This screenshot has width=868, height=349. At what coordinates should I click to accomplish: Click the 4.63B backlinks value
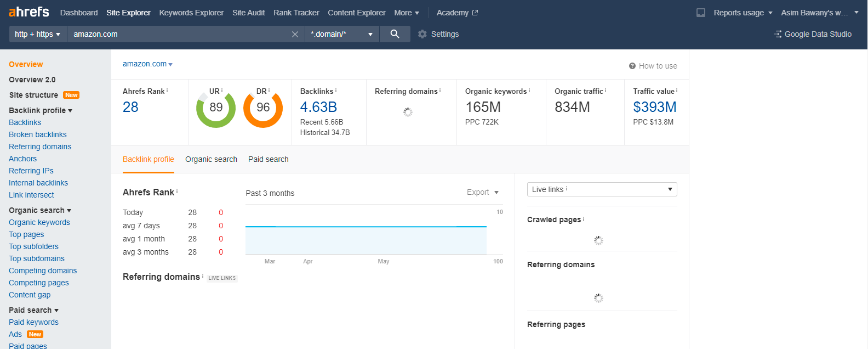pos(318,107)
